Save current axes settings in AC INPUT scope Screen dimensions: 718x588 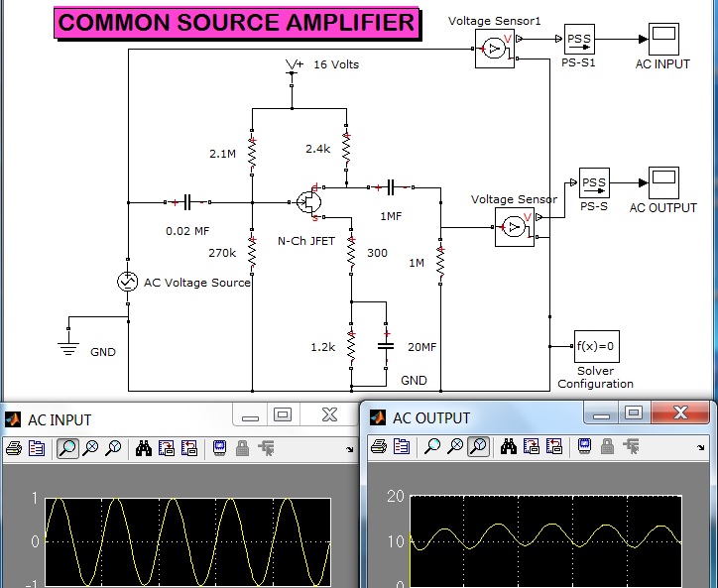pyautogui.click(x=167, y=448)
